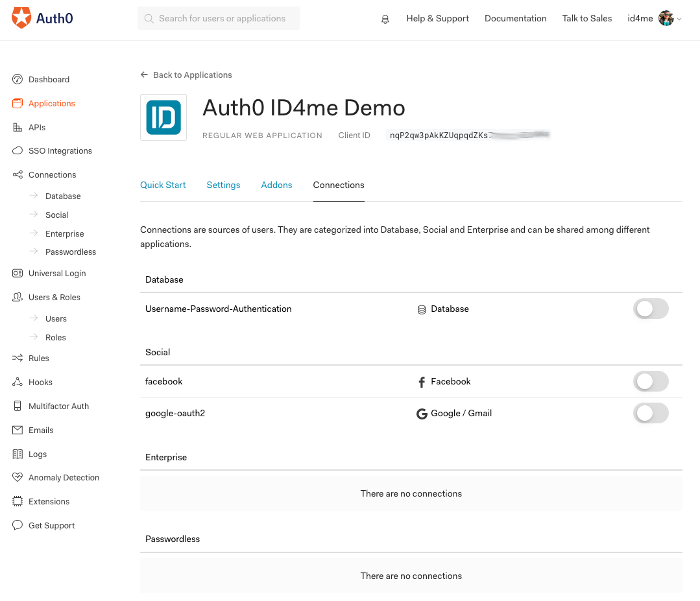Viewport: 700px width, 601px height.
Task: Click the Dashboard gauge icon in sidebar
Action: tap(18, 79)
